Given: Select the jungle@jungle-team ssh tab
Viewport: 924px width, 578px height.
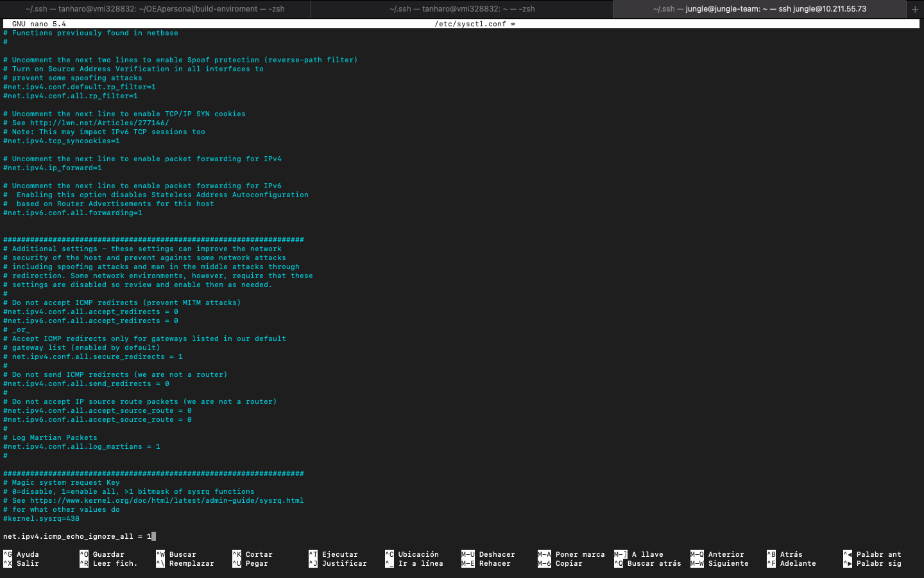Looking at the screenshot, I should pyautogui.click(x=759, y=9).
